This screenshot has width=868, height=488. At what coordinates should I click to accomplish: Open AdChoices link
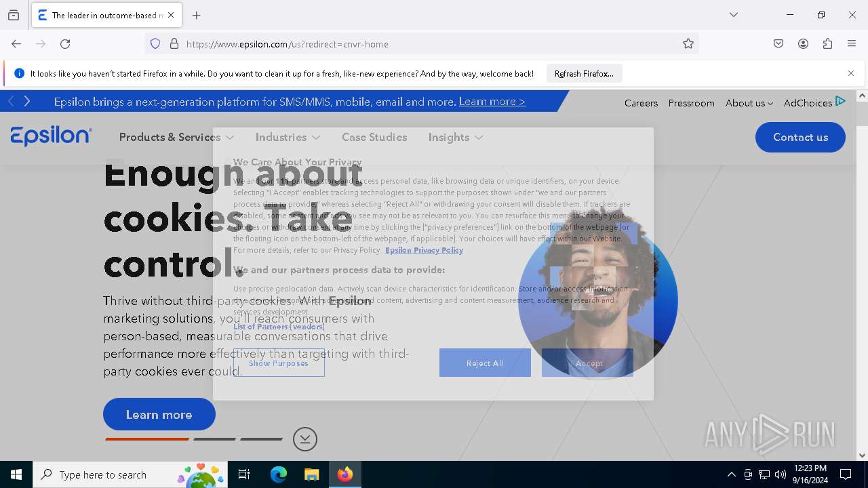pyautogui.click(x=808, y=103)
